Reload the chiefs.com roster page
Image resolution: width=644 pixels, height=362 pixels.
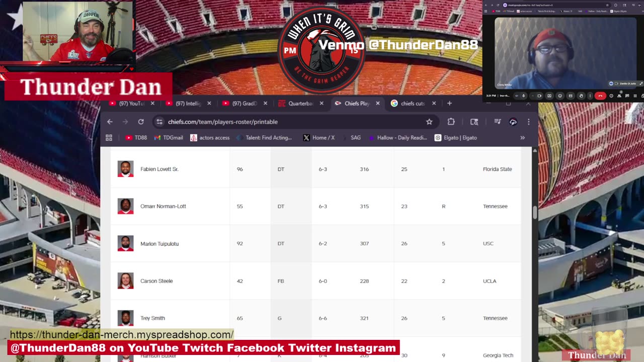[x=141, y=122]
